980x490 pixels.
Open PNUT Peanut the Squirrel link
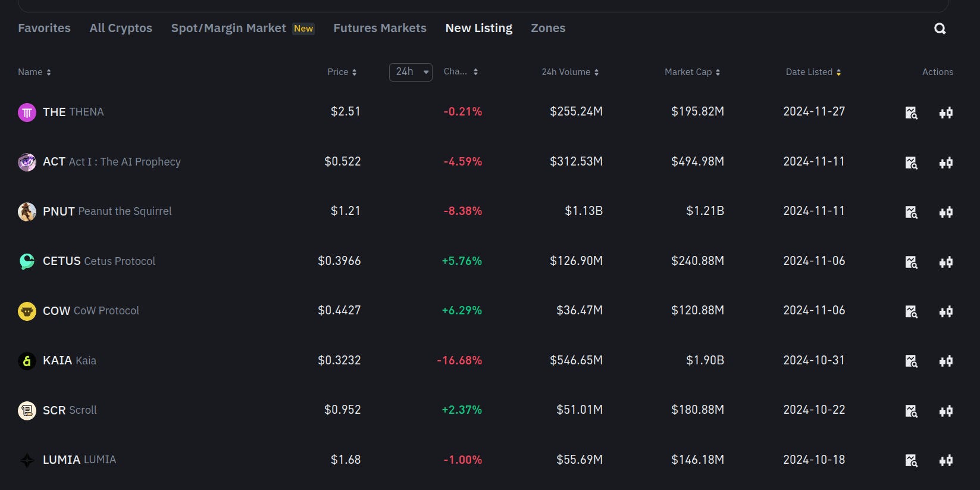pos(107,211)
